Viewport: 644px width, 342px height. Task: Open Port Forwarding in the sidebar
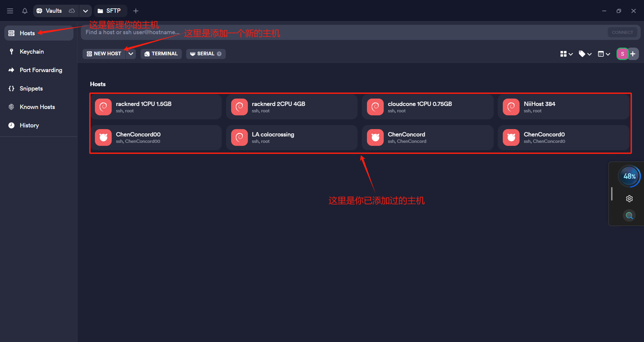pos(41,70)
